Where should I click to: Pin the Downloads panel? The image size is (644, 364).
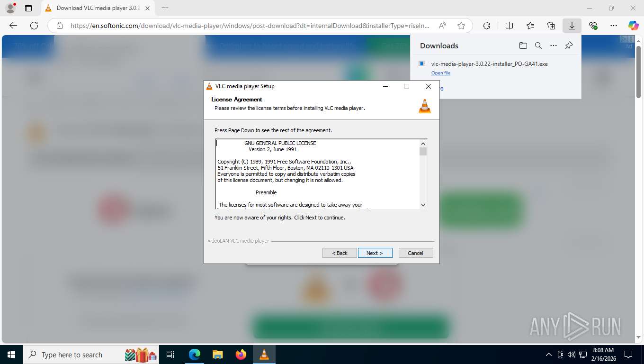pos(569,45)
